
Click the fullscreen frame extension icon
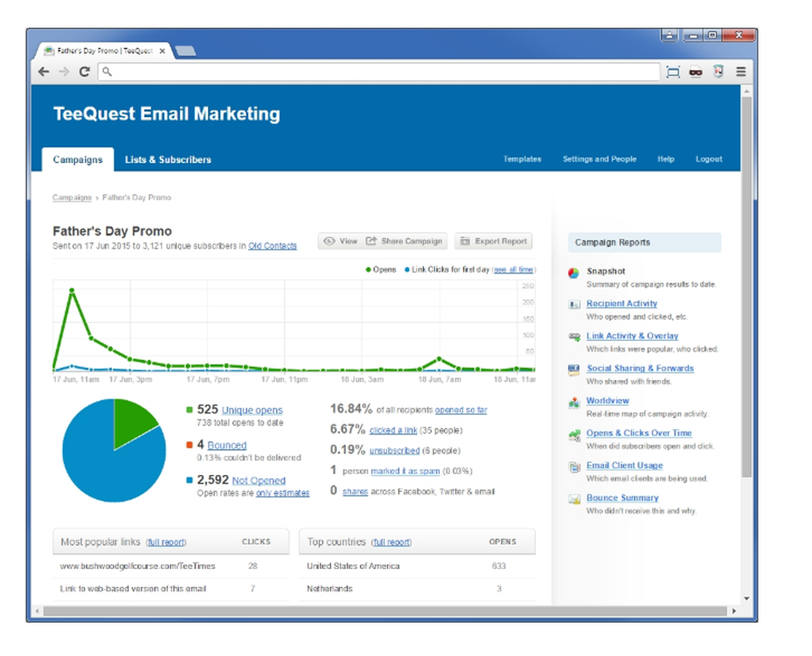(x=672, y=72)
